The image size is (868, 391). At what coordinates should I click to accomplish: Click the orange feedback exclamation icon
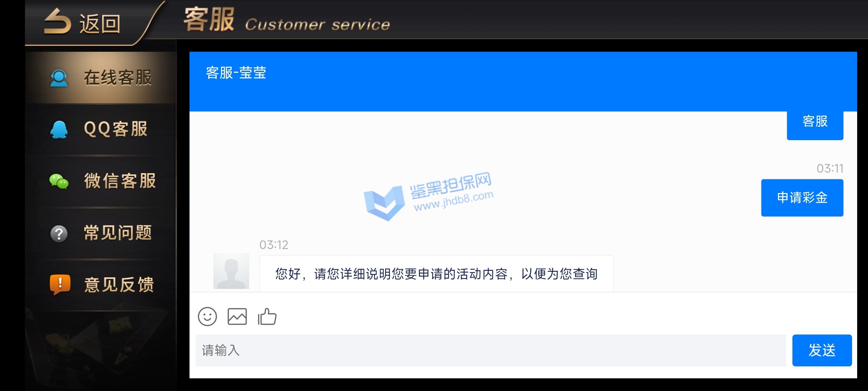point(60,285)
